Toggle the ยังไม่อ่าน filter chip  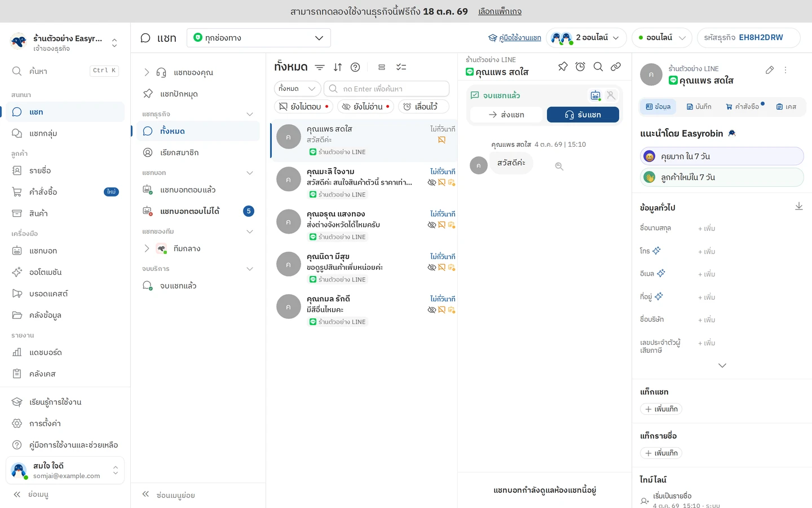point(365,107)
